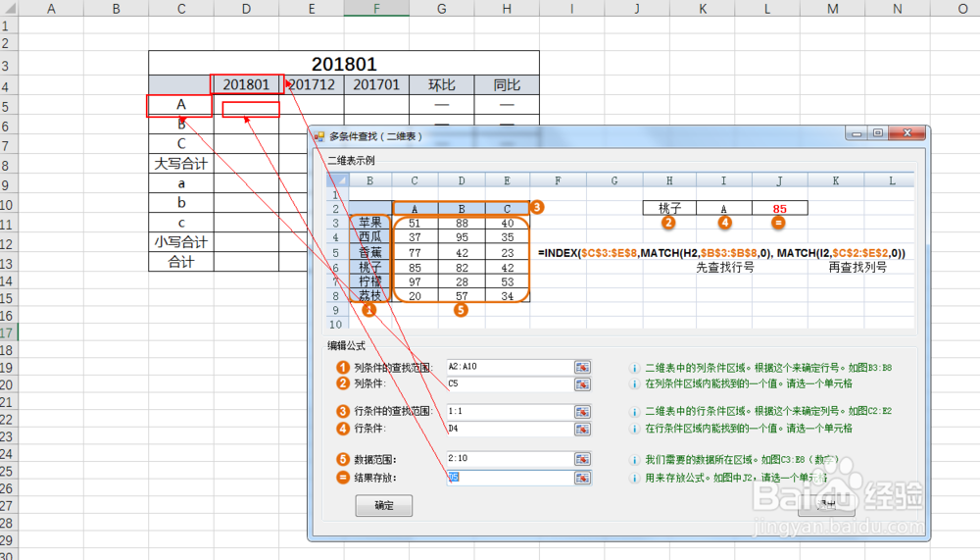Click the header cell 环比
980x560 pixels.
(442, 84)
